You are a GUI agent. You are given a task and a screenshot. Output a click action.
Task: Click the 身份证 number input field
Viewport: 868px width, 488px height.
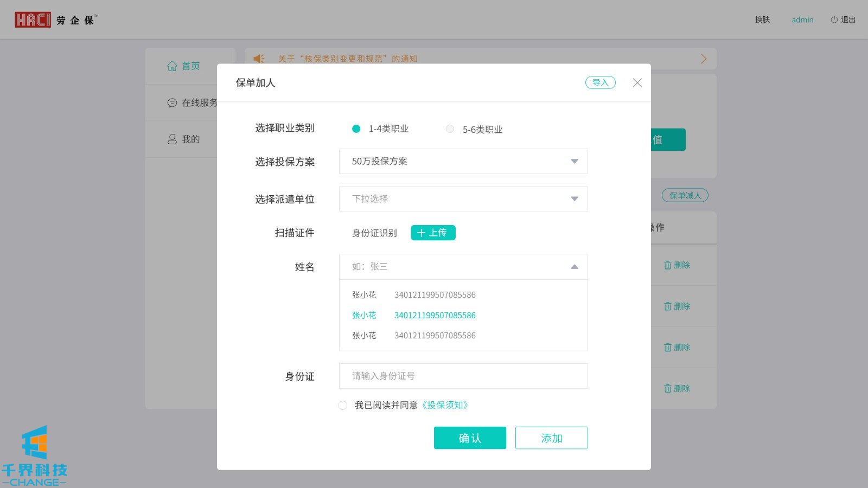463,376
